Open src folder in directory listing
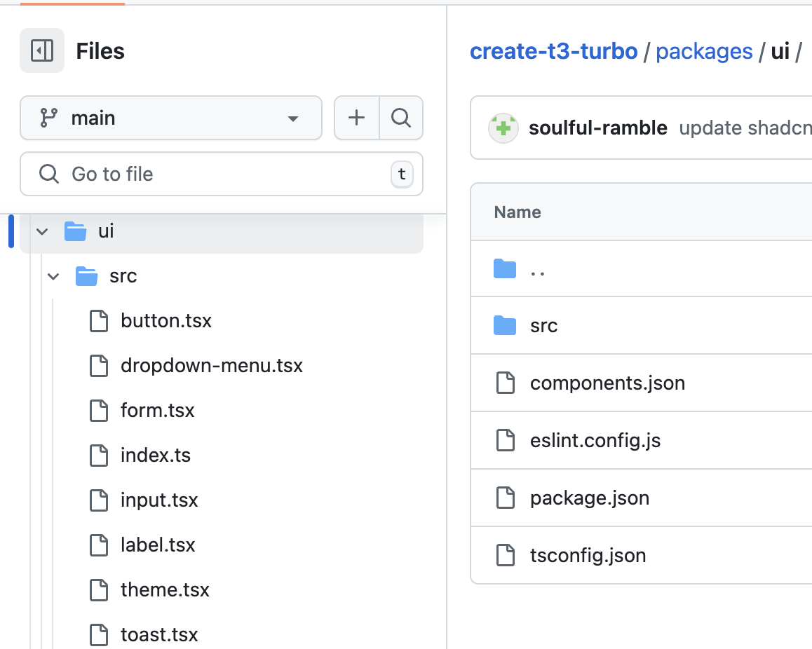The height and width of the screenshot is (649, 812). point(543,326)
